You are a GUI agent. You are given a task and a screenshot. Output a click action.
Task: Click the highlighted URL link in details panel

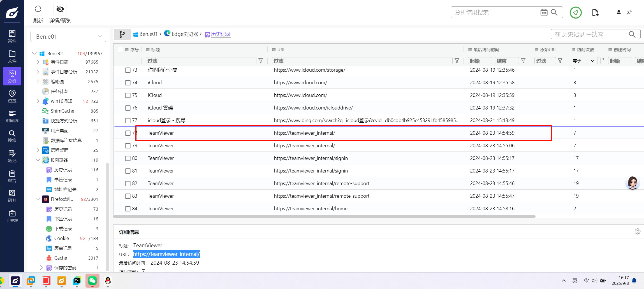coord(166,254)
